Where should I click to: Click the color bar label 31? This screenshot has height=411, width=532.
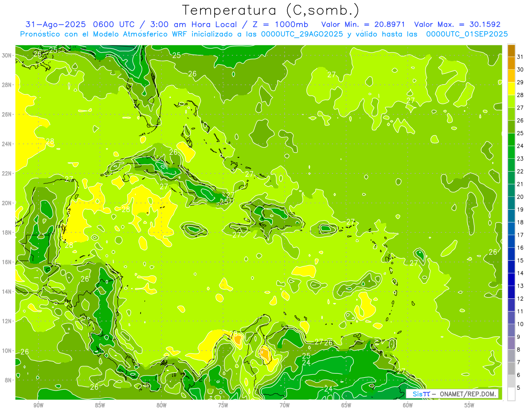(x=520, y=57)
